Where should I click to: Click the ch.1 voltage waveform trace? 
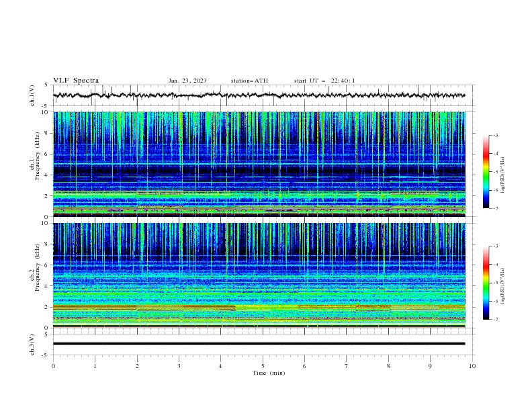[259, 95]
